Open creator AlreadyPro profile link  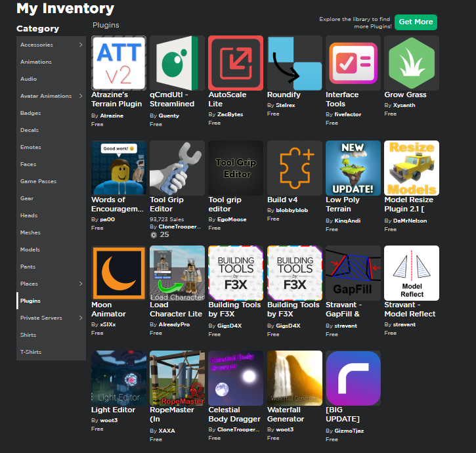(174, 324)
